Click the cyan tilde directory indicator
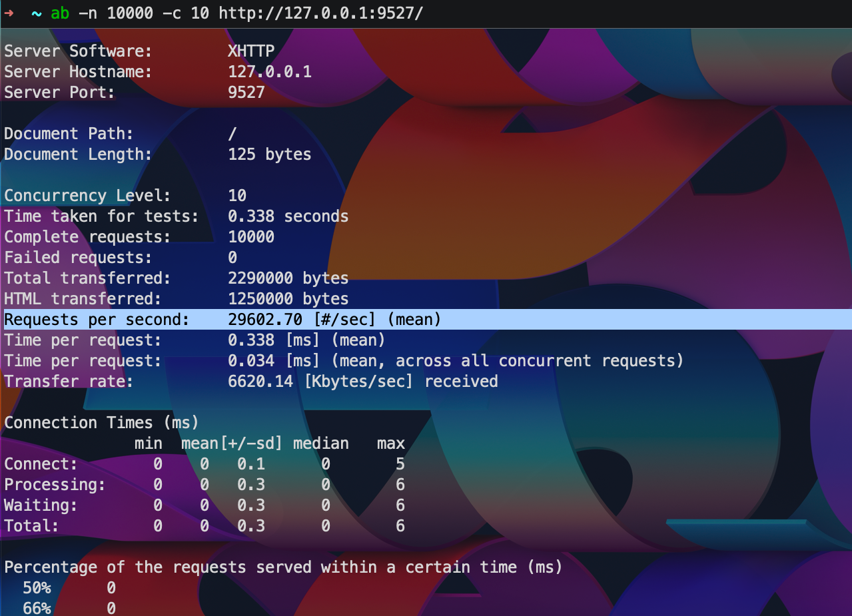The image size is (852, 616). [36, 14]
